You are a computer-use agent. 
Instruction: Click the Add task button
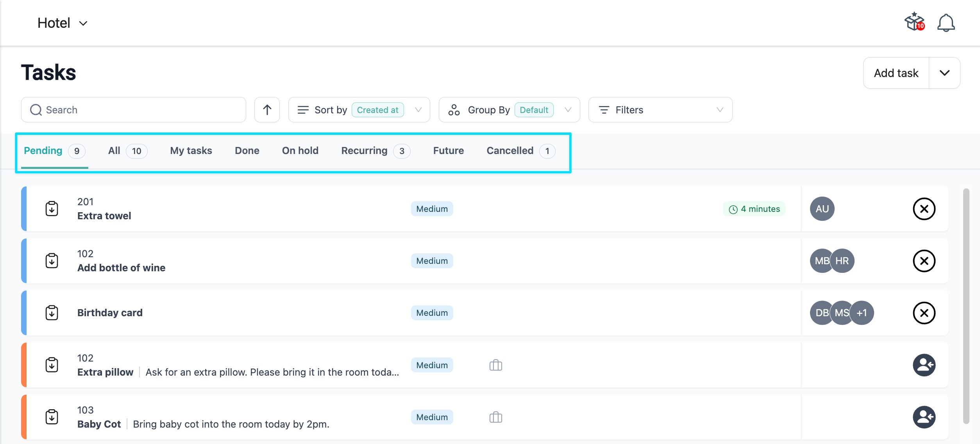[896, 73]
